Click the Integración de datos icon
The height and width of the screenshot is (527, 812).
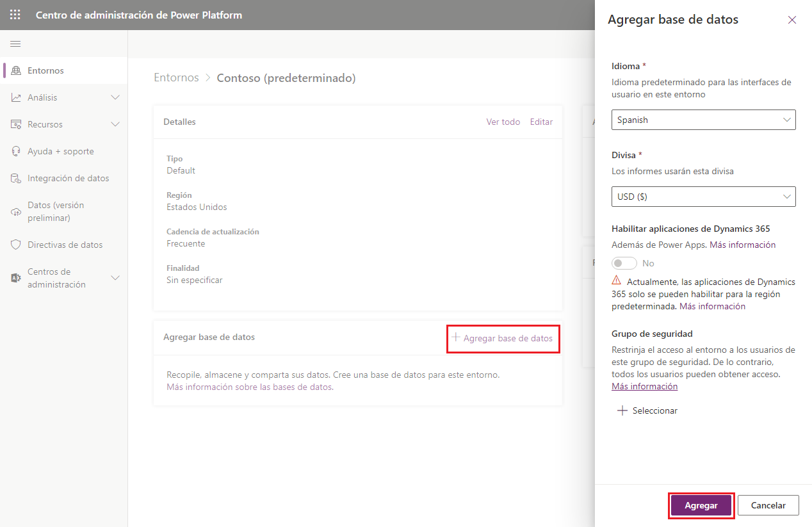point(16,178)
